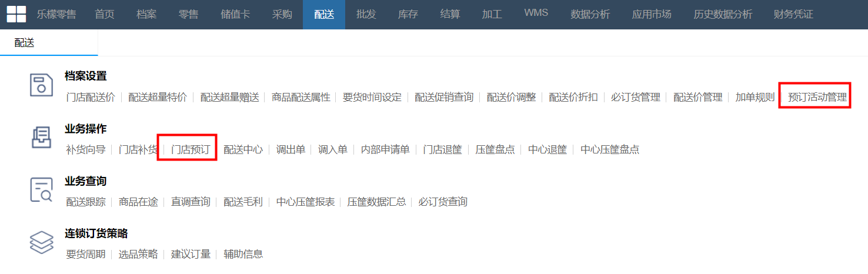Open 配送中心 link
868x274 pixels.
point(243,149)
